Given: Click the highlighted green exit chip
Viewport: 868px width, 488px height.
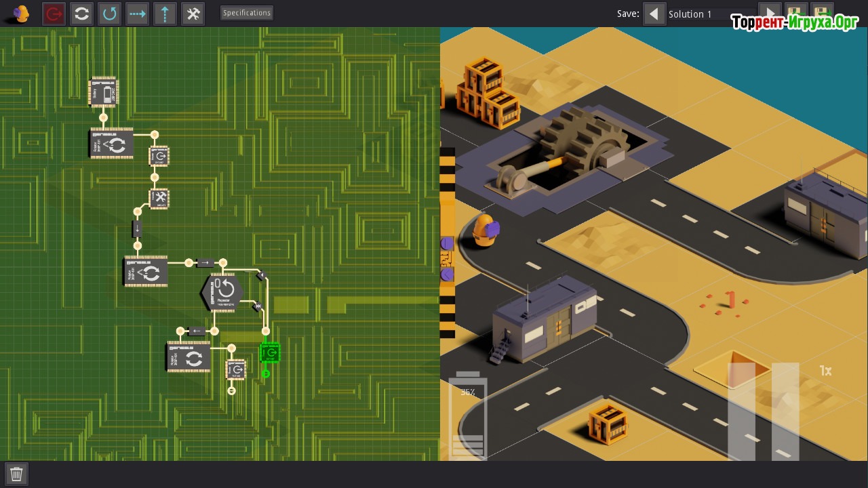Looking at the screenshot, I should point(270,353).
